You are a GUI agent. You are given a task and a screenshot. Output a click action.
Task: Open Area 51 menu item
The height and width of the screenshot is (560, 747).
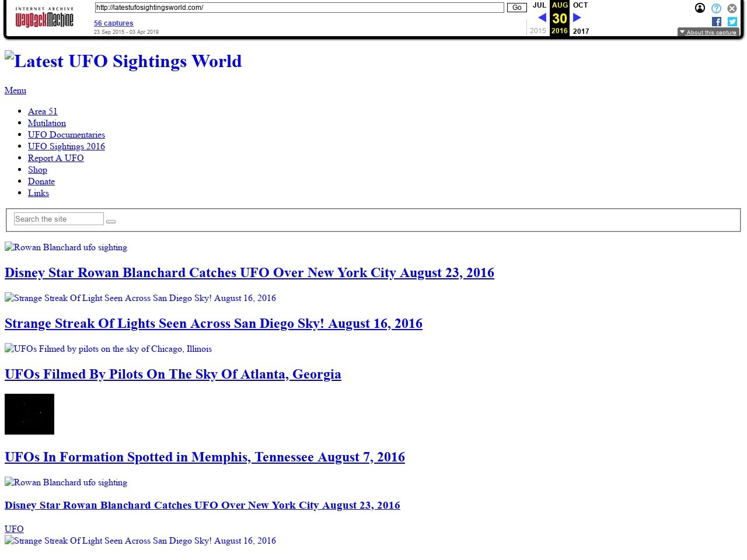click(x=43, y=111)
